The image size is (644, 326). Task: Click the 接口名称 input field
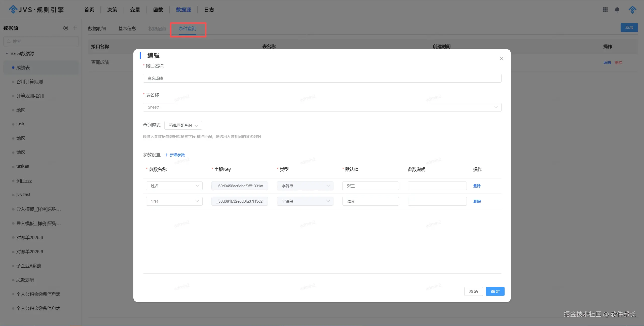pos(322,78)
